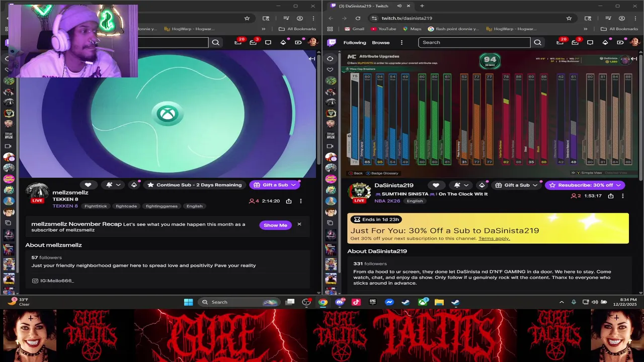Open Whispers chat bubble in right window
The image size is (644, 362).
pyautogui.click(x=590, y=42)
